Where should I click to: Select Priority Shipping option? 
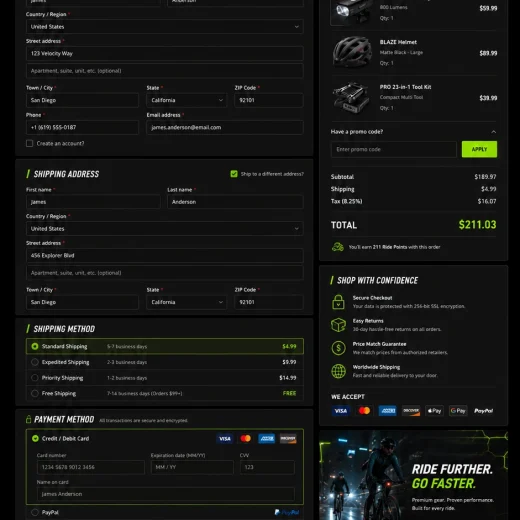click(165, 378)
